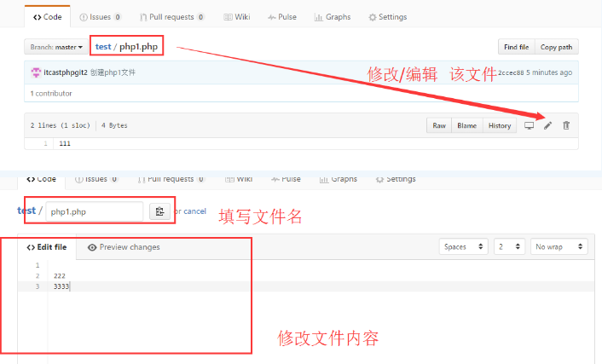
Task: Click the desktop monitor icon
Action: (x=529, y=125)
